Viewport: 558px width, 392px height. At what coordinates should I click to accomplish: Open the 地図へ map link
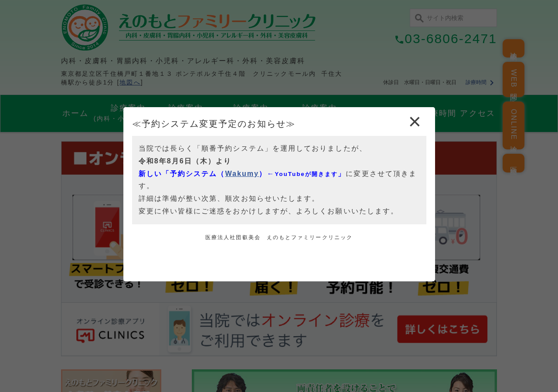coord(130,82)
